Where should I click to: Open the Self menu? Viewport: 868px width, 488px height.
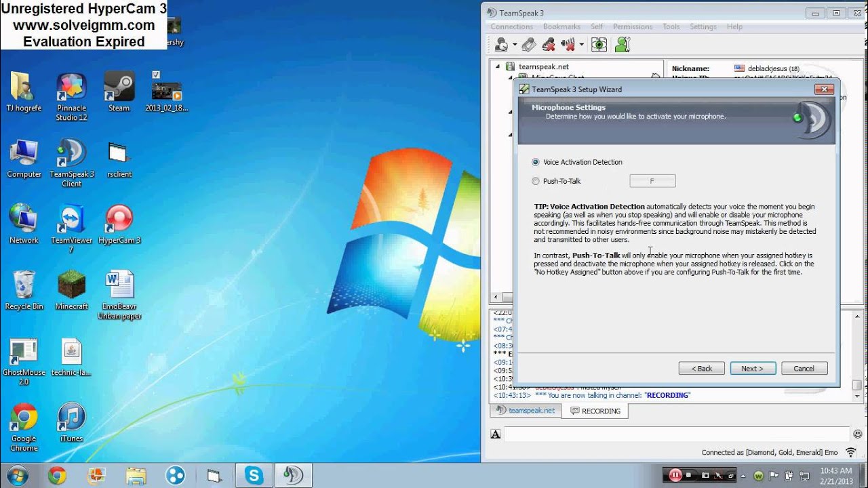click(597, 26)
